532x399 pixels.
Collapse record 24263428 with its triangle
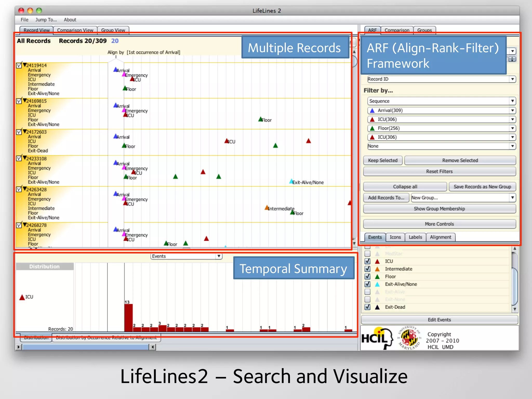click(x=25, y=189)
